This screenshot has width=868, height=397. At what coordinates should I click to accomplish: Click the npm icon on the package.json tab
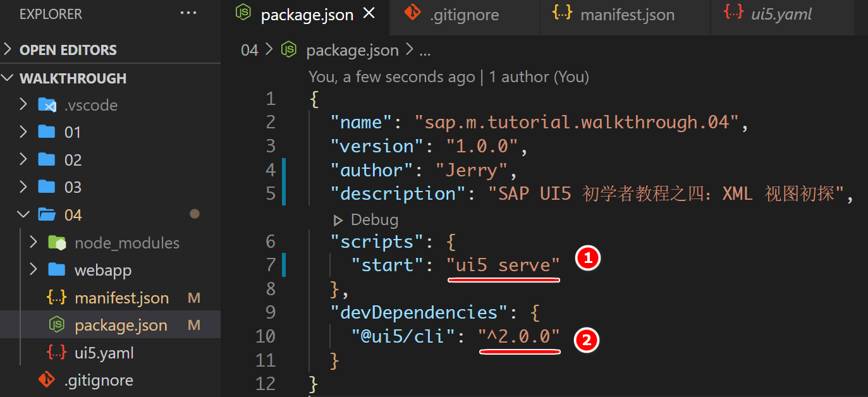click(x=243, y=14)
